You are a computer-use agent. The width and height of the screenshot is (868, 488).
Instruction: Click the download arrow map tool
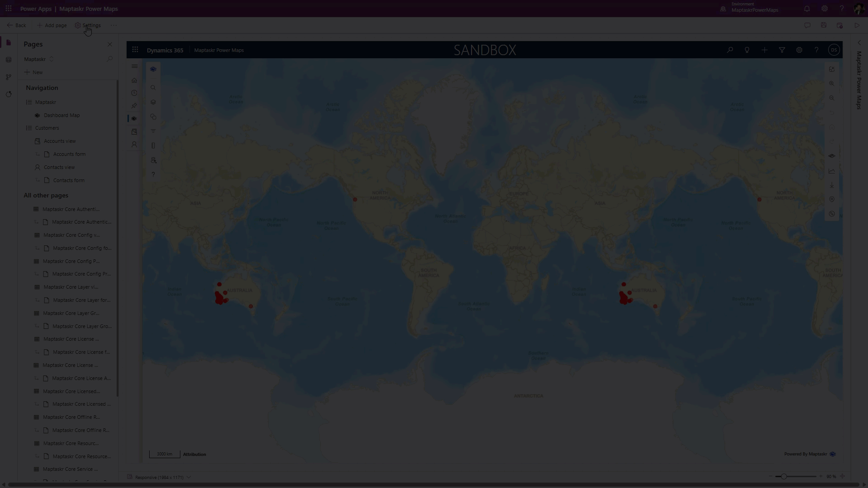click(x=832, y=185)
